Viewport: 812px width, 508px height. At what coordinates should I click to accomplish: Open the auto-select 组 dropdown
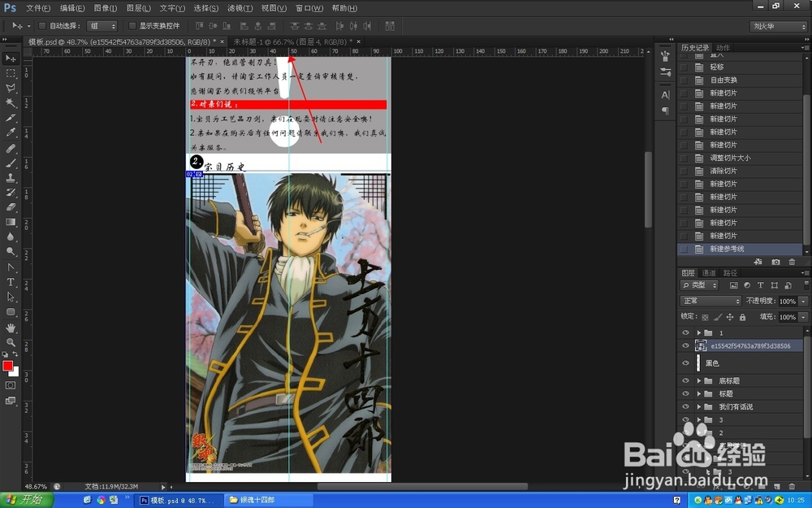[102, 25]
